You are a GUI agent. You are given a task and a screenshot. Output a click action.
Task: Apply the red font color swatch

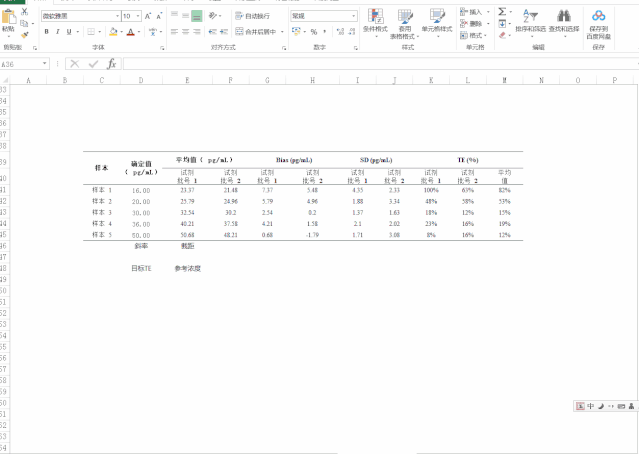coord(130,31)
